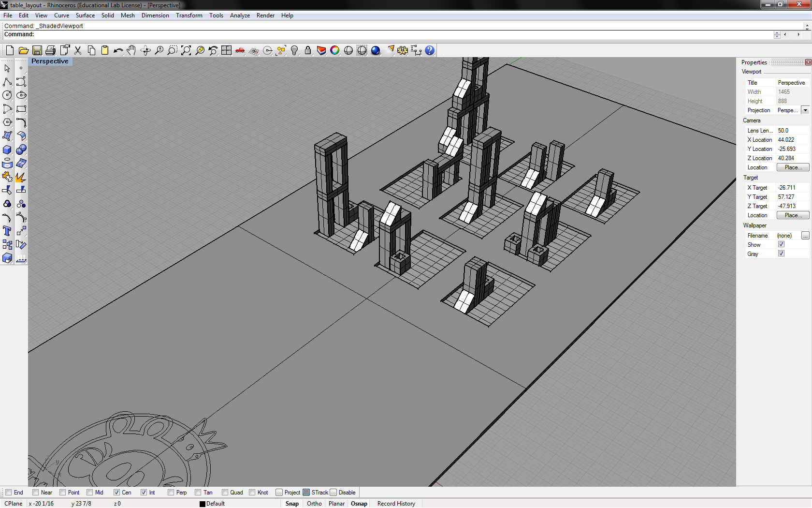Open the Projection dropdown arrow
Viewport: 812px width, 508px height.
pyautogui.click(x=805, y=110)
